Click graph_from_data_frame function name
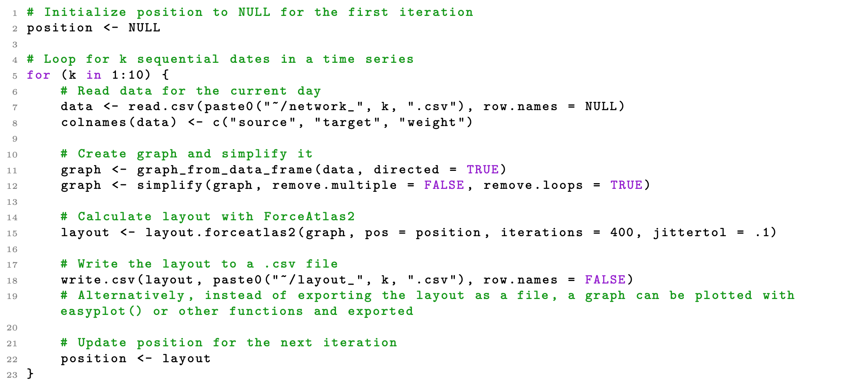Screen dimensions: 868x381 [225, 170]
